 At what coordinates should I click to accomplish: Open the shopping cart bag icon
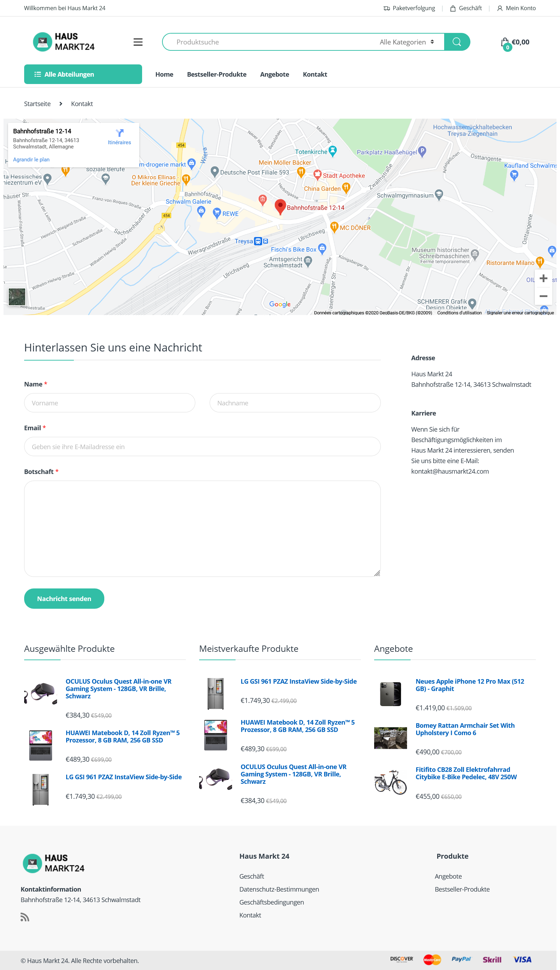[505, 42]
